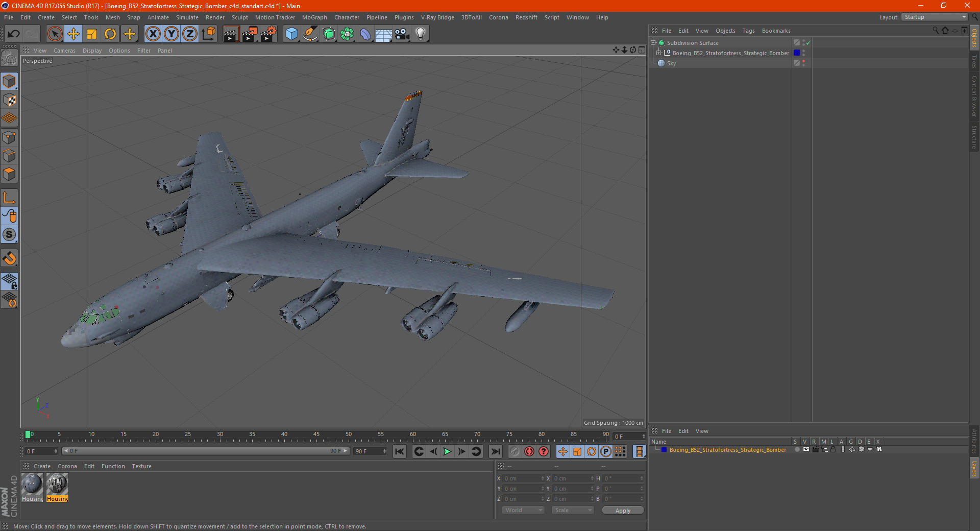Enable the Axis mode icon
The height and width of the screenshot is (531, 980).
tap(9, 198)
